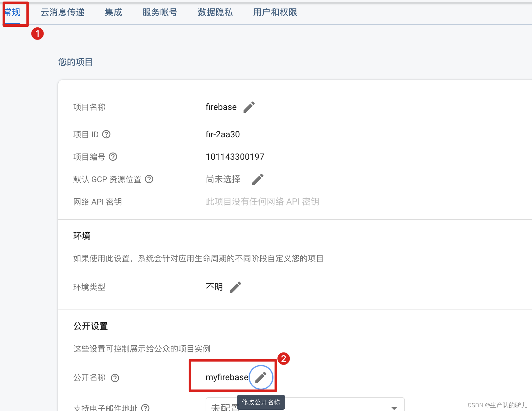This screenshot has width=532, height=411.
Task: Open help icon next to 公开名称
Action: [x=115, y=378]
